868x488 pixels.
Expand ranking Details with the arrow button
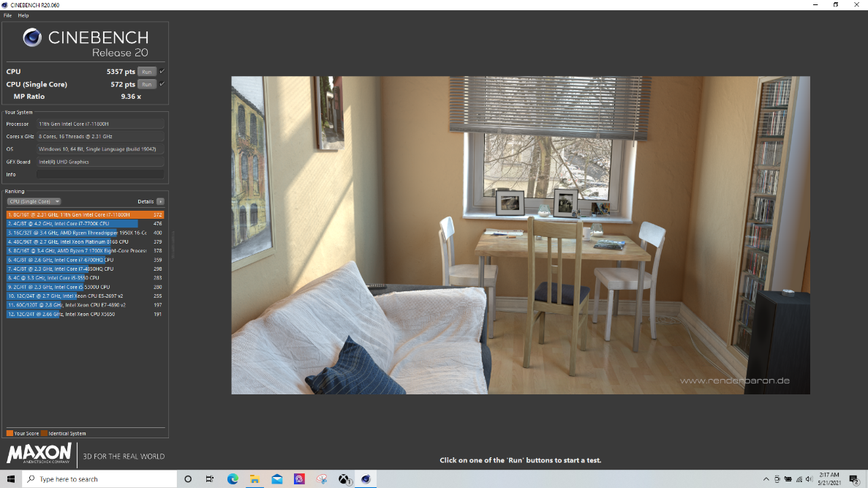pos(160,202)
